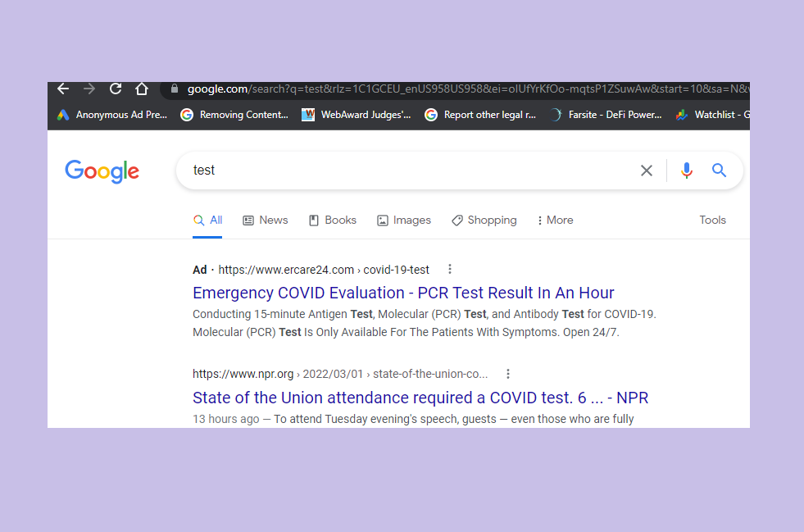Switch to the Shopping tab
This screenshot has width=804, height=532.
pyautogui.click(x=484, y=220)
